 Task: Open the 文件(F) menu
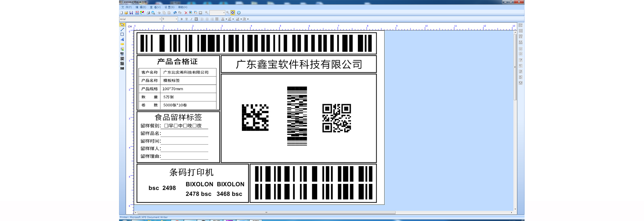(126, 7)
